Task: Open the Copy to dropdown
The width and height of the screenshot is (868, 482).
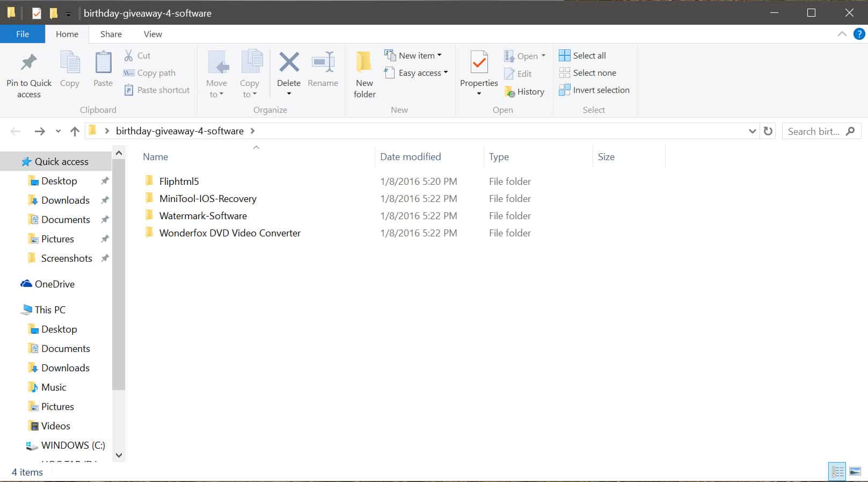Action: tap(250, 89)
